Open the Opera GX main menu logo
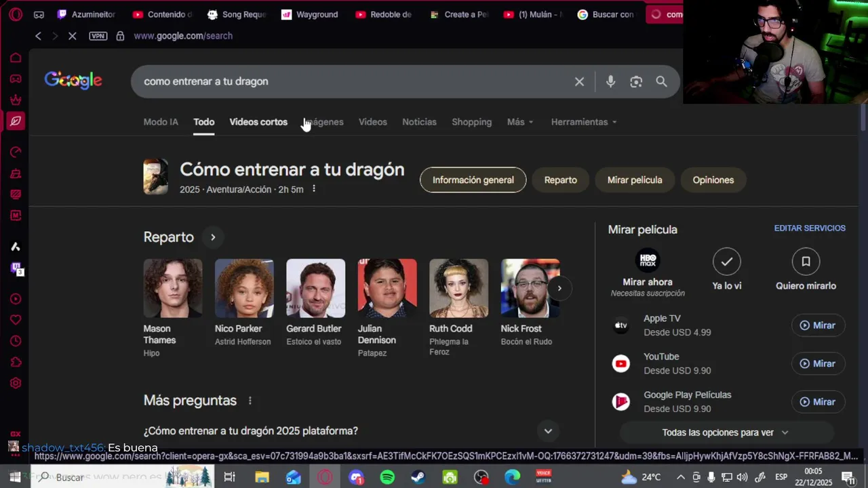868x488 pixels. (x=15, y=14)
